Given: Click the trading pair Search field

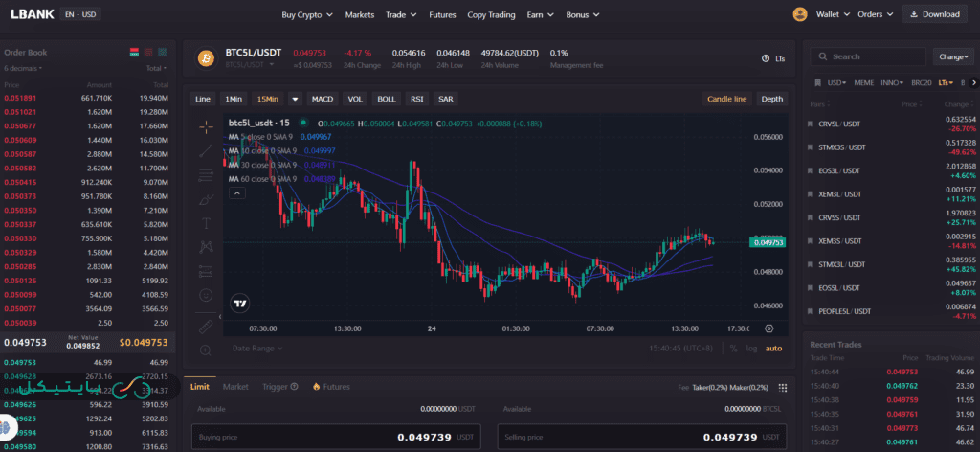Looking at the screenshot, I should tap(872, 56).
